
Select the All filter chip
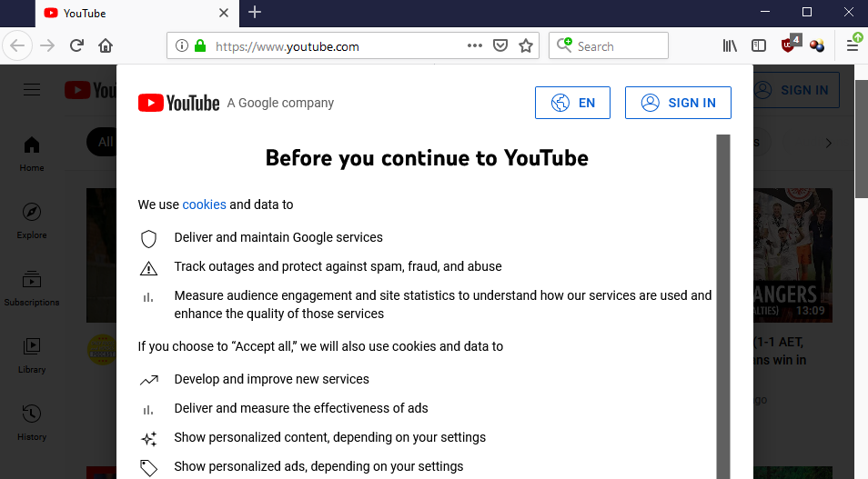102,142
